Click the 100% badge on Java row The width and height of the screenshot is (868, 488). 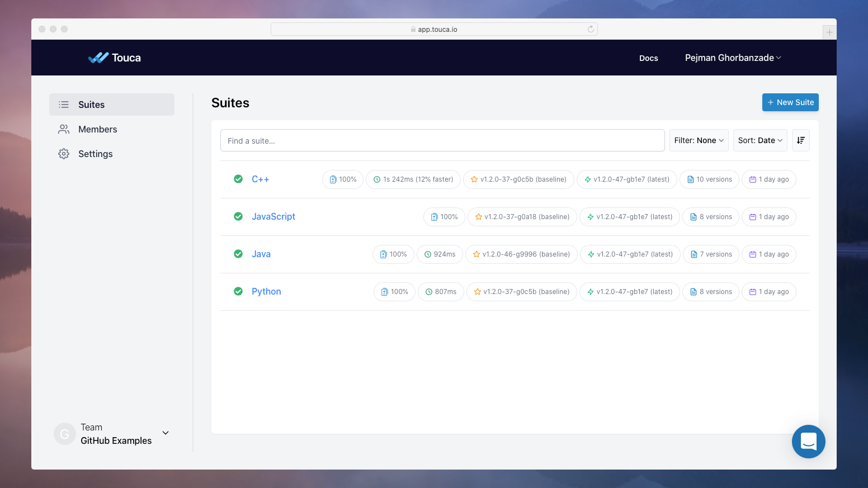393,254
